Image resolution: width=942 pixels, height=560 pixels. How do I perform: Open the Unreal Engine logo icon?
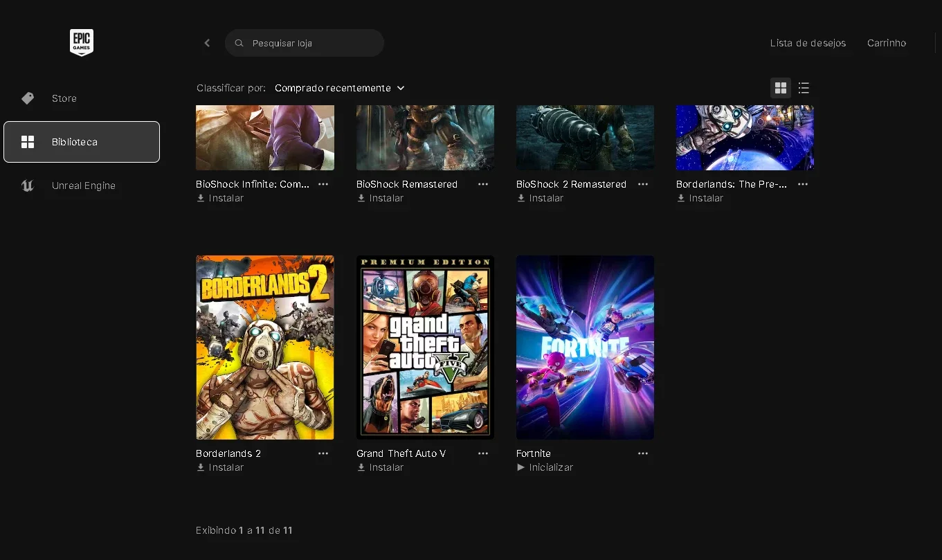point(28,186)
